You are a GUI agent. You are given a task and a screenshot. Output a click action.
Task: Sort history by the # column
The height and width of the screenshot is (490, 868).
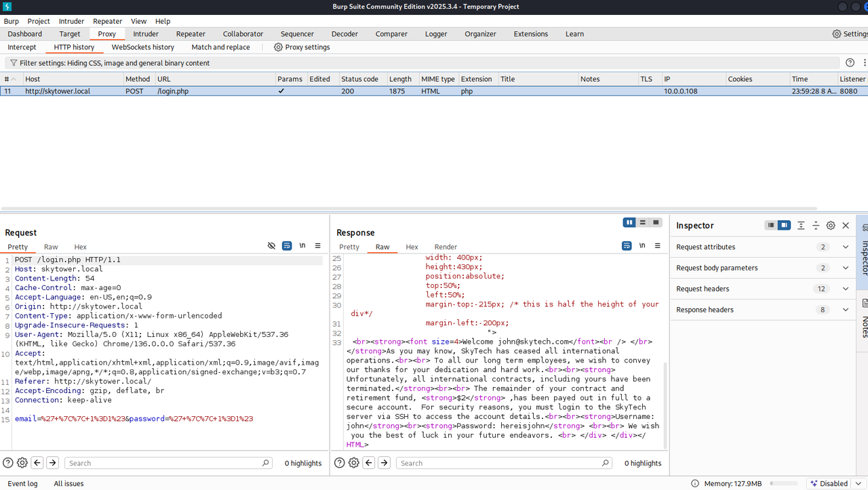coord(11,79)
